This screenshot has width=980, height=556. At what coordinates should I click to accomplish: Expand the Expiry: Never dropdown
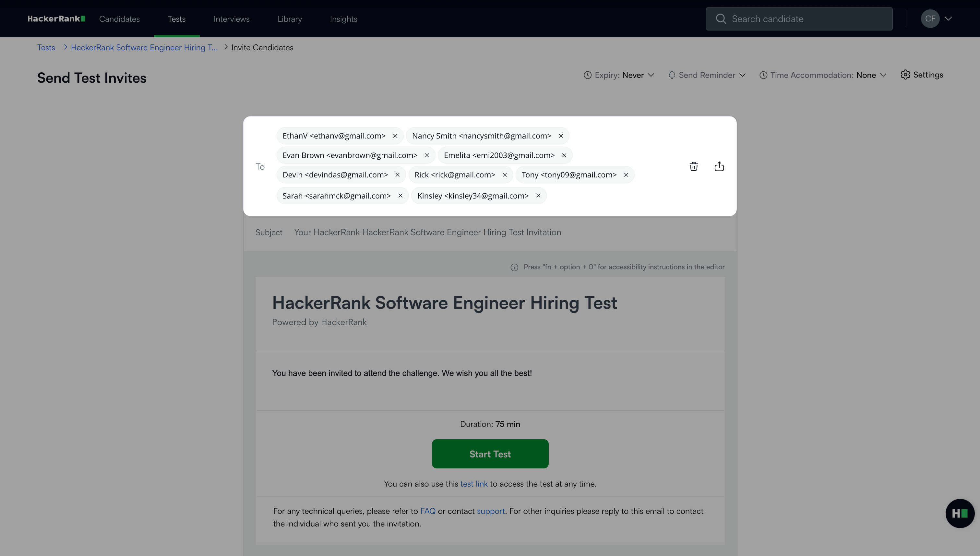[619, 75]
